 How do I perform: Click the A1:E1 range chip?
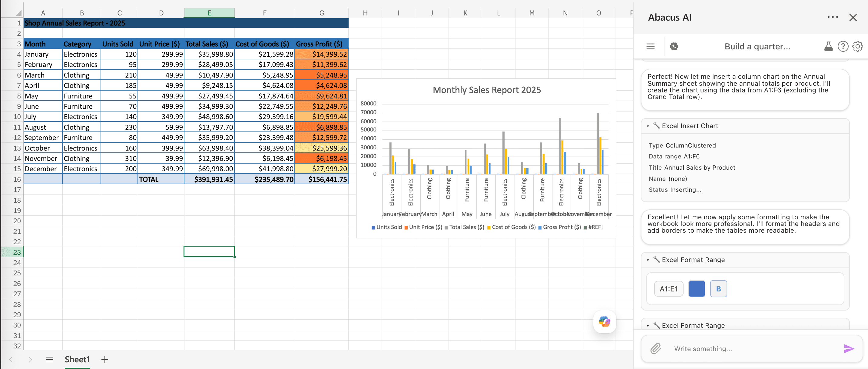coord(668,289)
